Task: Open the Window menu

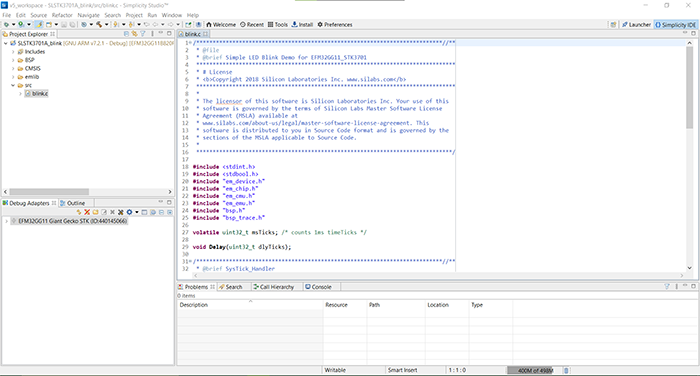Action: [172, 15]
